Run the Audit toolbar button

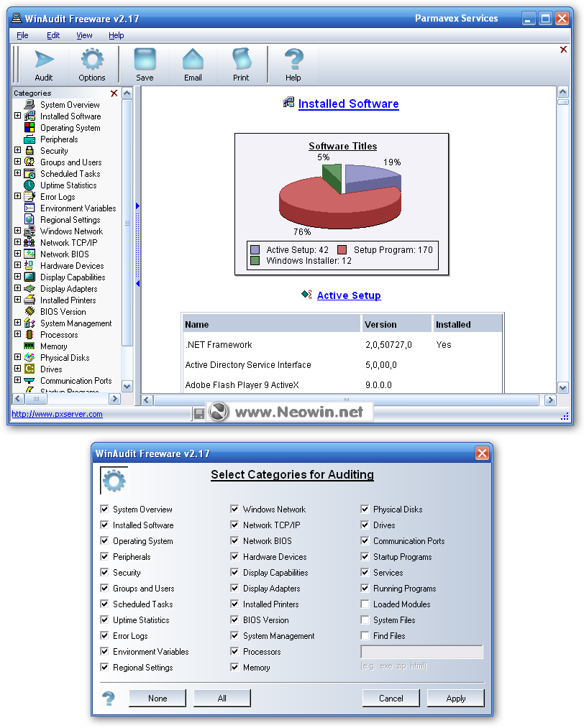click(44, 65)
